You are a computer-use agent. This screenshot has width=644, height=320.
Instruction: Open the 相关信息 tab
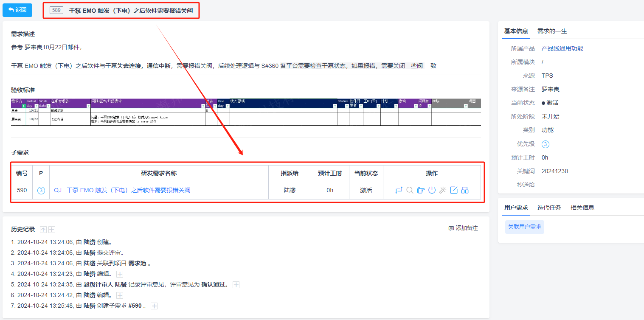point(582,208)
